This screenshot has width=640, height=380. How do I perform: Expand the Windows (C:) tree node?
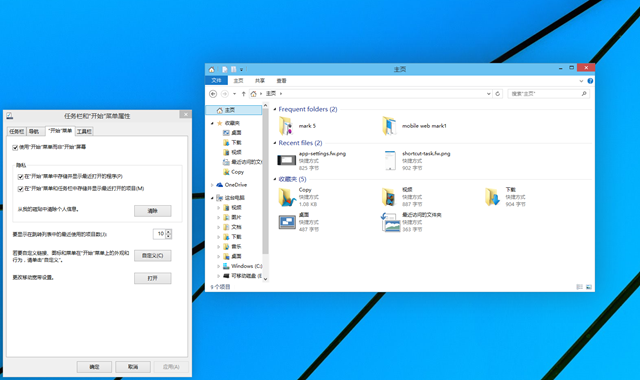click(x=218, y=266)
